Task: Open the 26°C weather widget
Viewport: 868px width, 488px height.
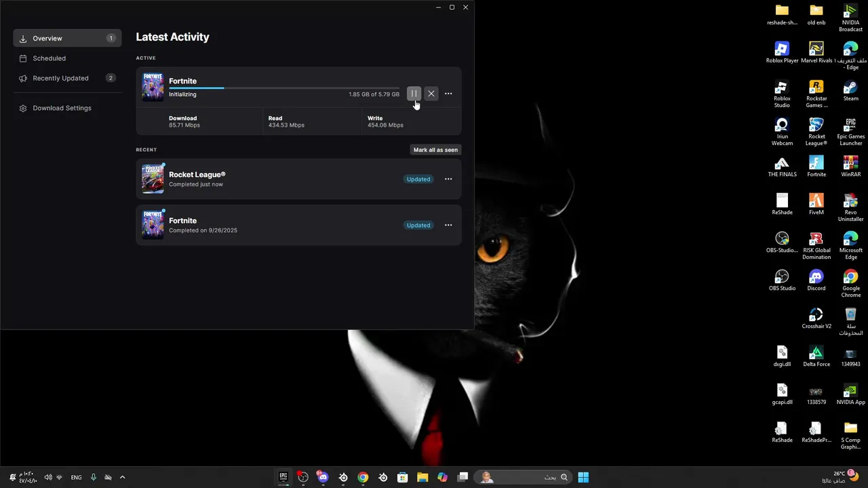Action: point(840,477)
